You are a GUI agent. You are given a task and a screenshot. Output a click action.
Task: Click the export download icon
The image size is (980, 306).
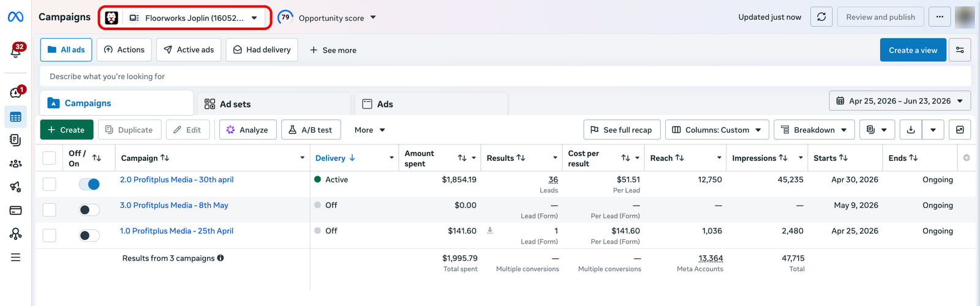(911, 130)
